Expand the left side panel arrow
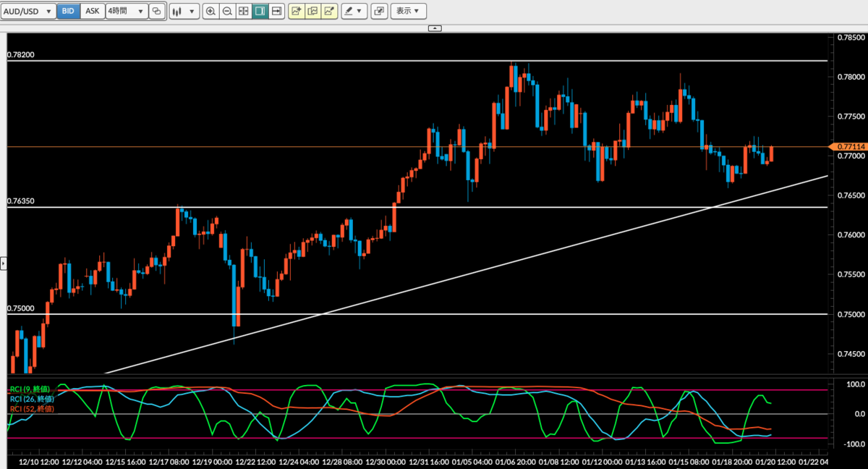The image size is (868, 469). pos(3,263)
